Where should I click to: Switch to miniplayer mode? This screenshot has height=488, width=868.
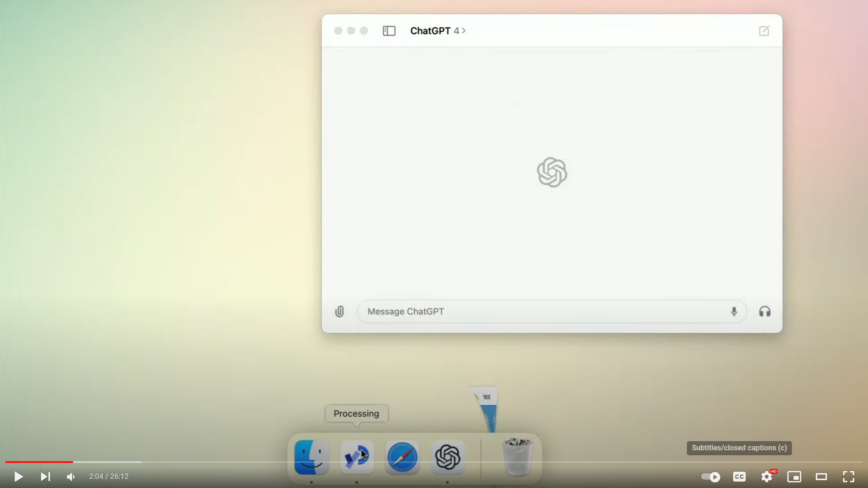[794, 477]
